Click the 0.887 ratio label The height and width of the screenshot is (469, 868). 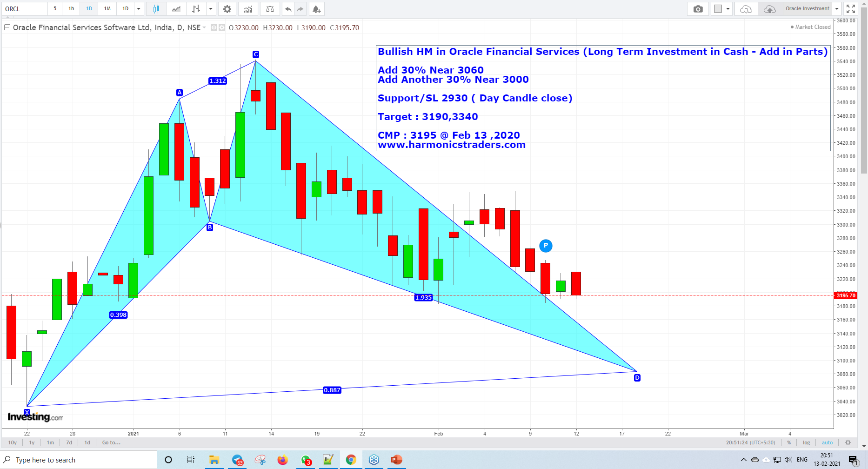point(332,390)
